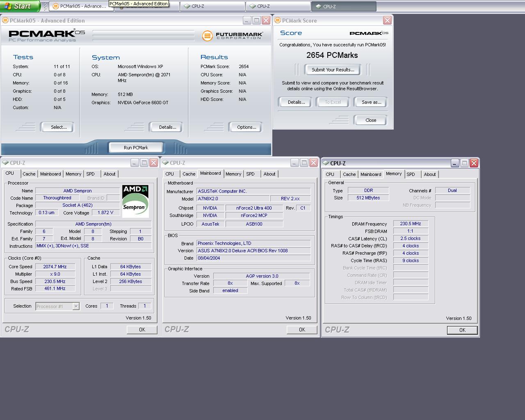
Task: Click Run PCMark button
Action: [136, 148]
